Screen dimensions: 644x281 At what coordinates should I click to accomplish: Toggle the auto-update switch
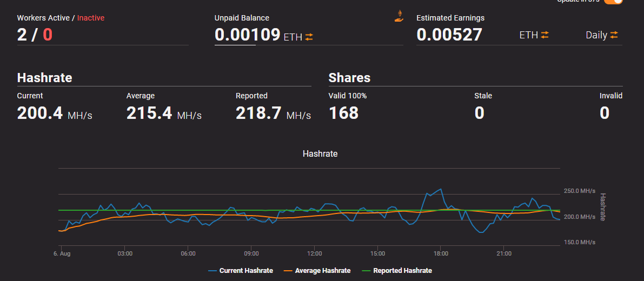(613, 1)
